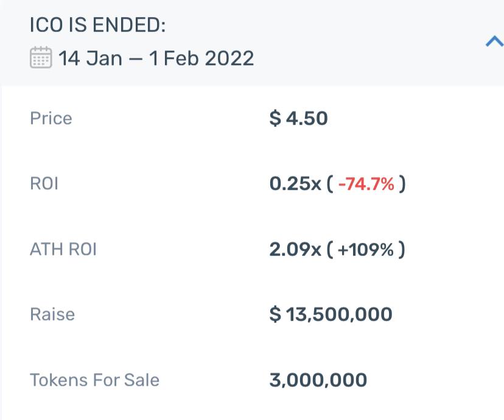Select the $ 13,500,000 raise amount
The height and width of the screenshot is (420, 504).
[x=331, y=314]
